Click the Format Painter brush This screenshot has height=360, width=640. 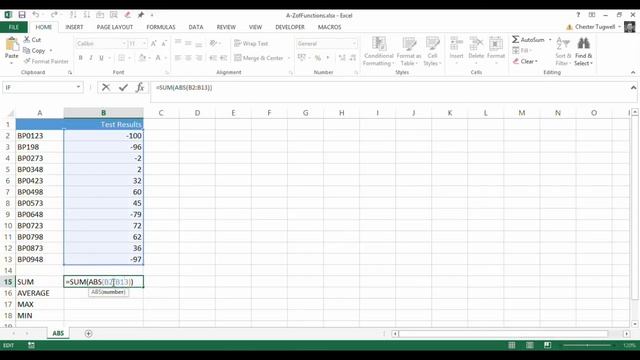coord(46,61)
